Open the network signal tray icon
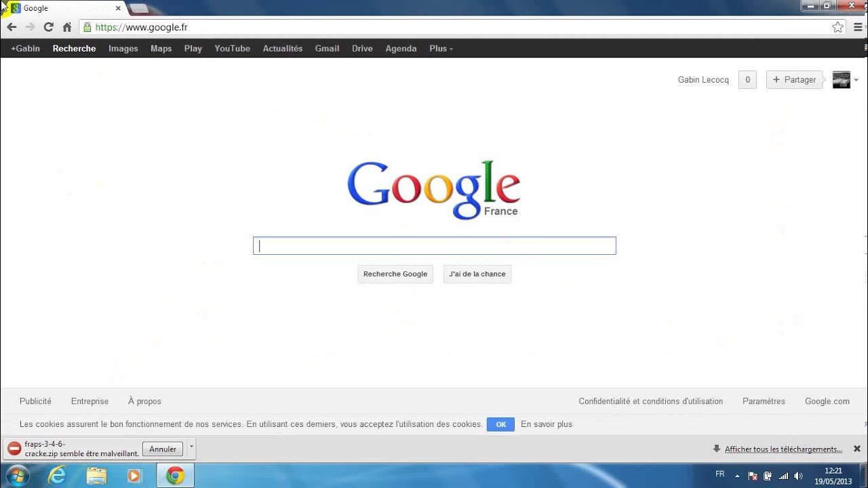Viewport: 868px width, 488px height. tap(783, 476)
